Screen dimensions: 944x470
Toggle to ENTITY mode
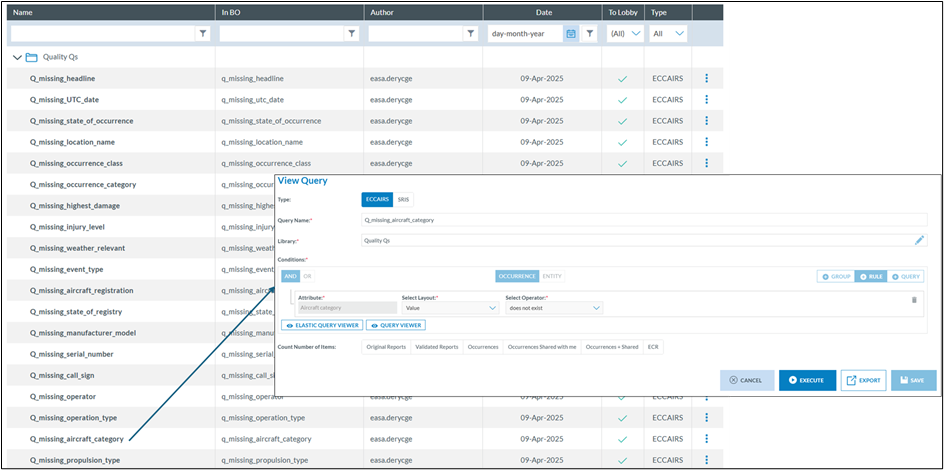click(552, 276)
